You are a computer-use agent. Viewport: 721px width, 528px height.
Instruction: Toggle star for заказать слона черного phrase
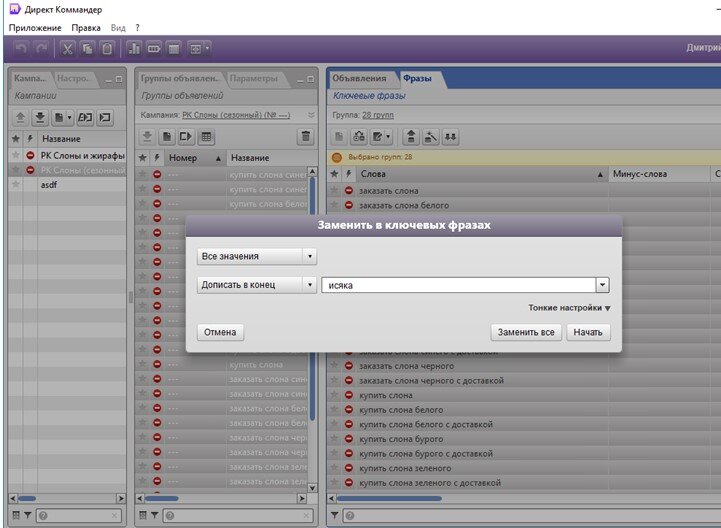[335, 366]
